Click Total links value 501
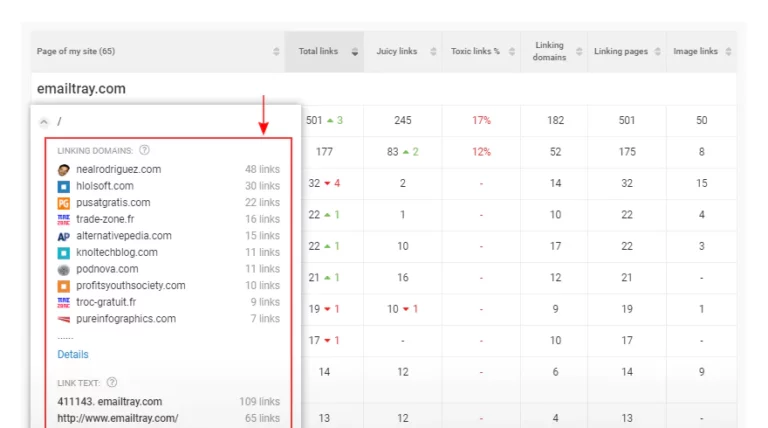The image size is (768, 428). point(314,120)
